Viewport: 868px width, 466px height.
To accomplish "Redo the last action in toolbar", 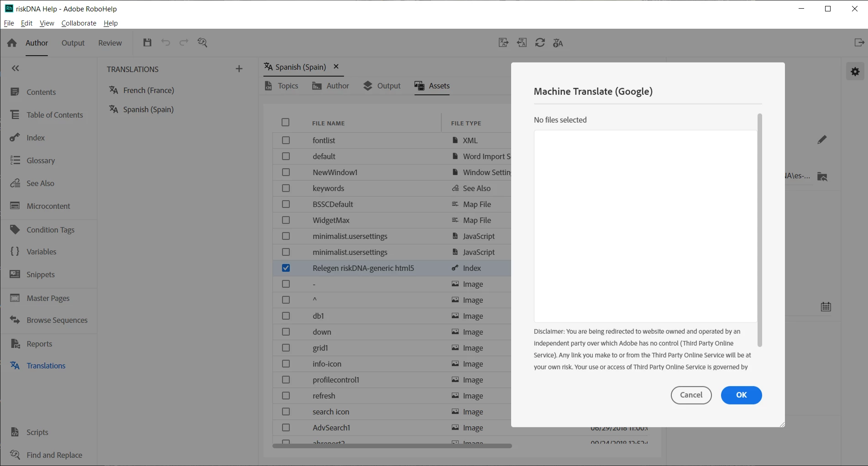I will (x=184, y=42).
